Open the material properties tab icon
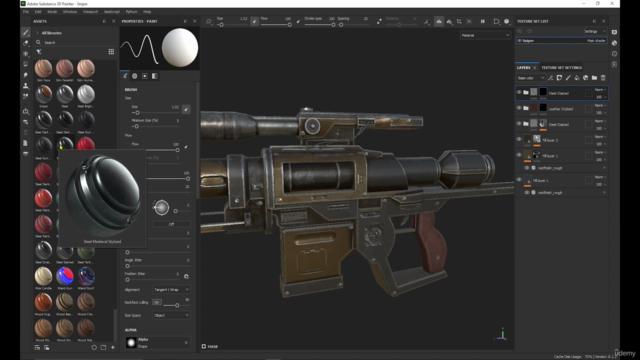 tap(155, 76)
